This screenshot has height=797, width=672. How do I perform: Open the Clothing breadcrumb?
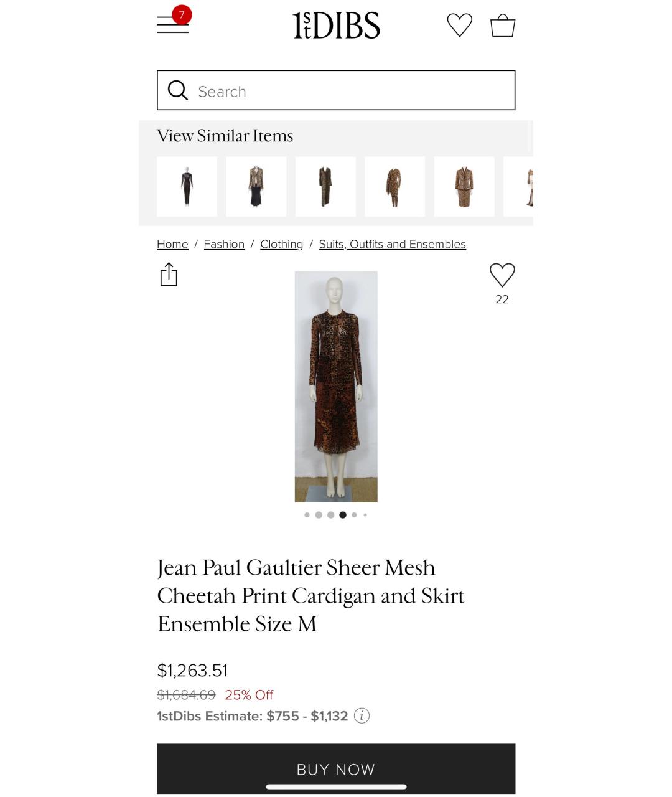point(282,244)
